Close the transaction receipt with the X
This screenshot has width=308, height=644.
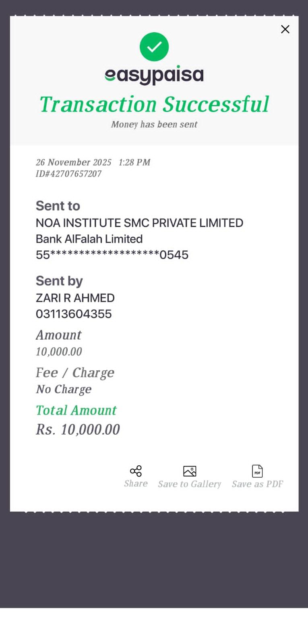[285, 29]
